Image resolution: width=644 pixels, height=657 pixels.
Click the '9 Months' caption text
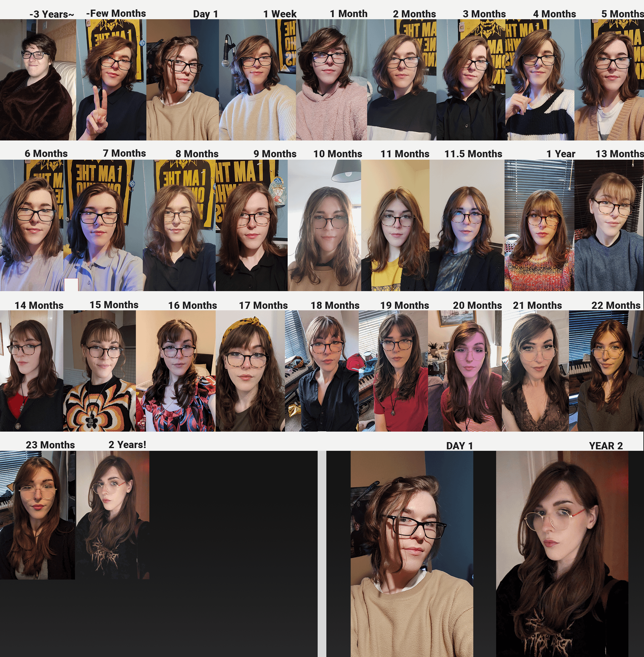coord(275,154)
